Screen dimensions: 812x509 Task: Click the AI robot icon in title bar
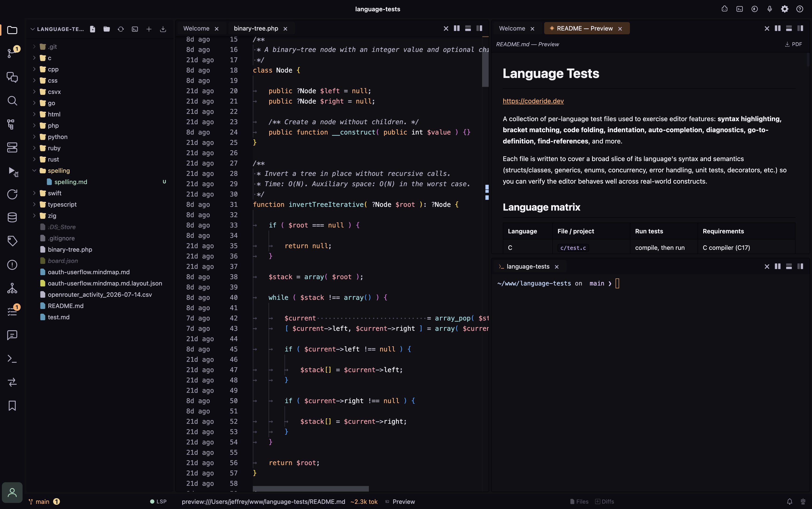click(x=724, y=9)
